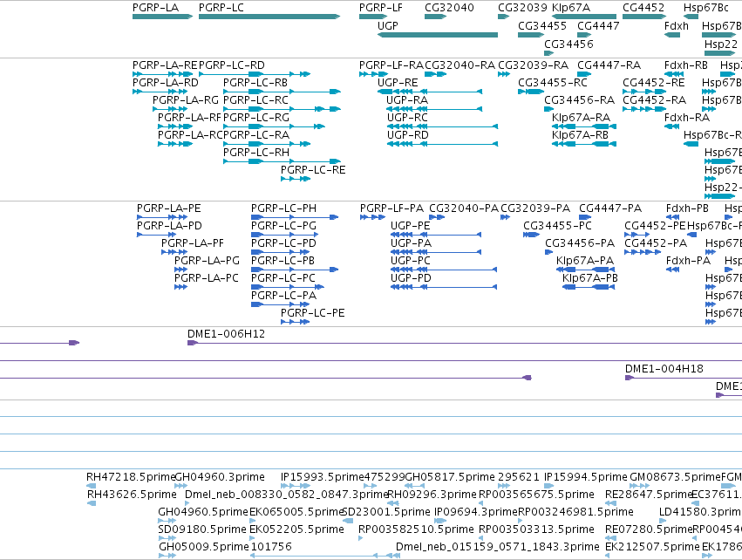Open protein PGRP-LF-PA

(391, 208)
